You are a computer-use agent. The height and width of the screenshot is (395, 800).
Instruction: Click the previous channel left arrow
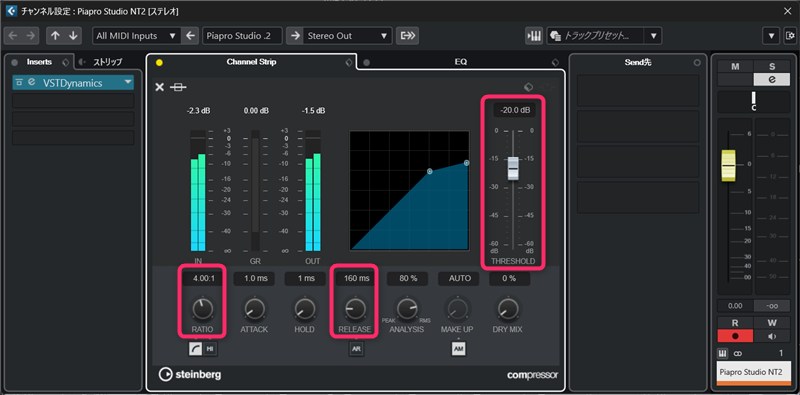(13, 36)
